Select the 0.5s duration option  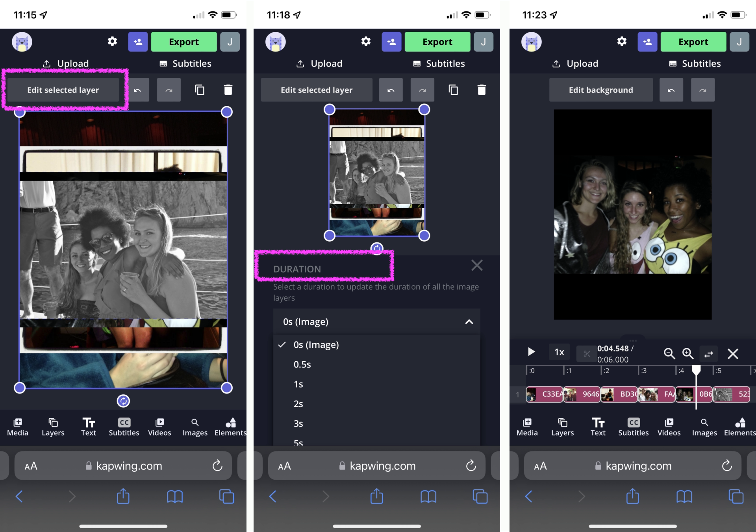[302, 364]
